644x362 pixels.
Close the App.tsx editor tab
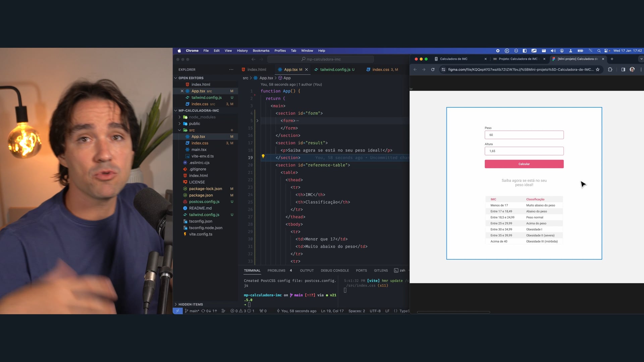pos(306,70)
